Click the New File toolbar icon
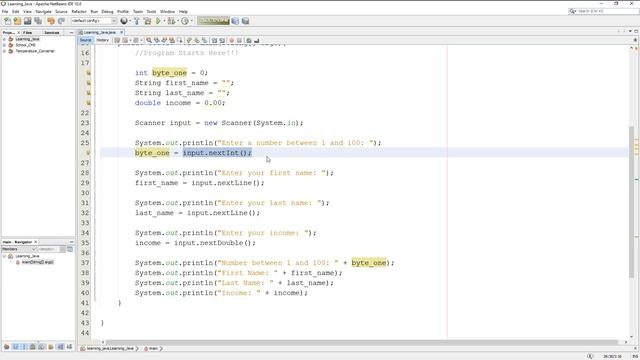This screenshot has height=360, width=640. pyautogui.click(x=7, y=21)
